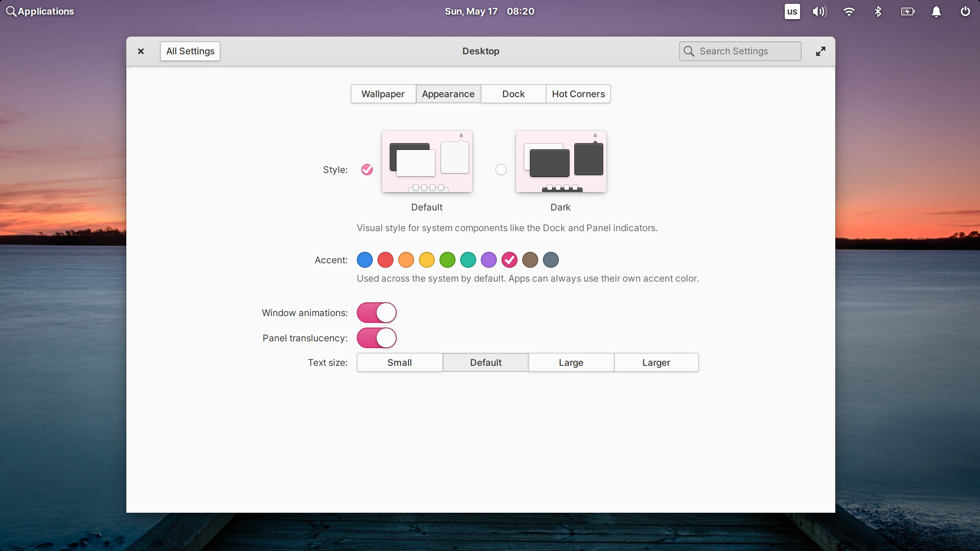Open the notifications bell indicator
Viewport: 980px width, 551px height.
point(936,11)
